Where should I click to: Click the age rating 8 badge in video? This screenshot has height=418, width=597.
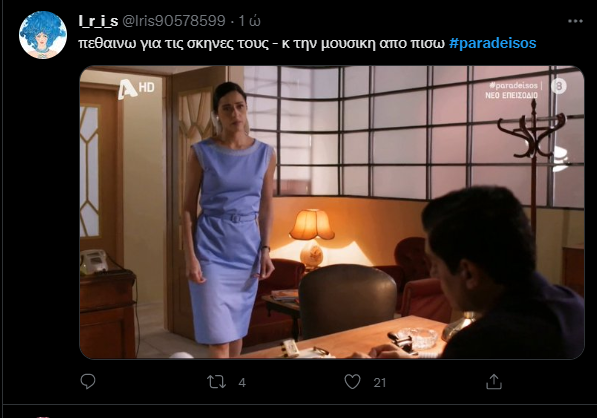tap(559, 86)
